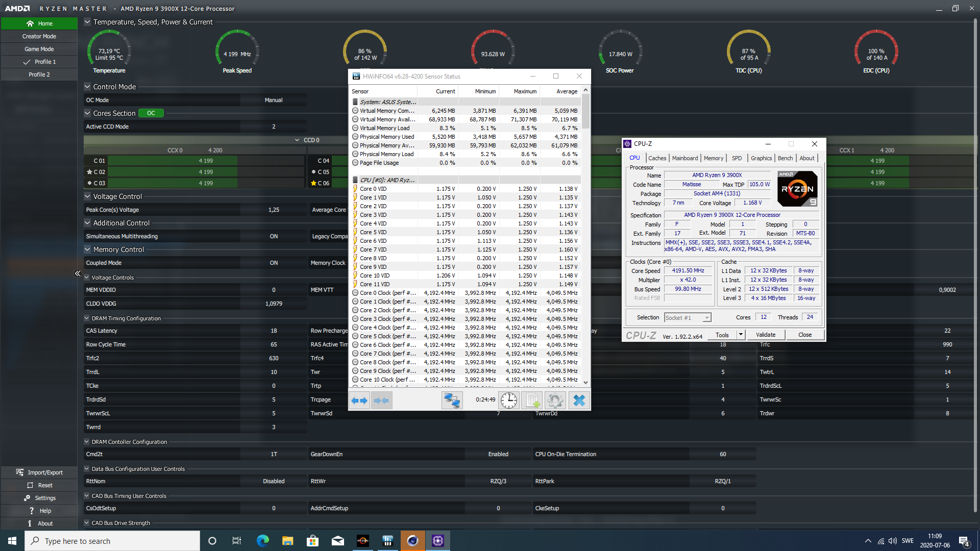This screenshot has height=551, width=980.
Task: Click the Reset icon in Ryzen Master sidebar
Action: 30,485
